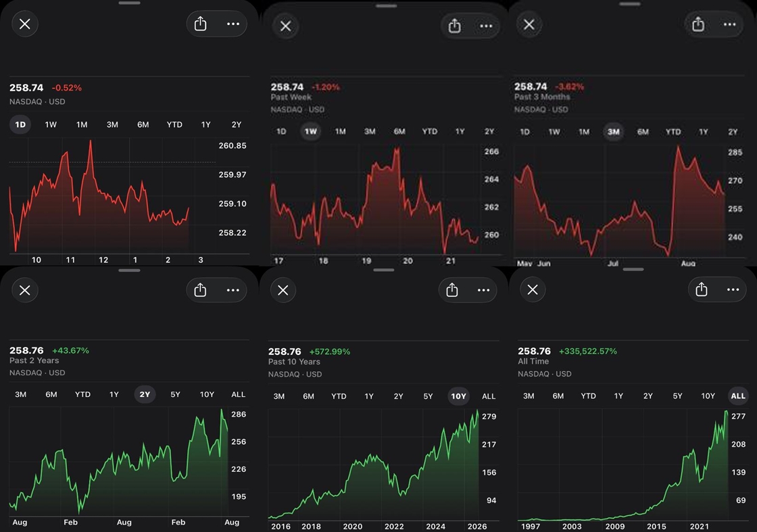Select YTD range in Past Week panel
757x532 pixels.
coord(430,131)
